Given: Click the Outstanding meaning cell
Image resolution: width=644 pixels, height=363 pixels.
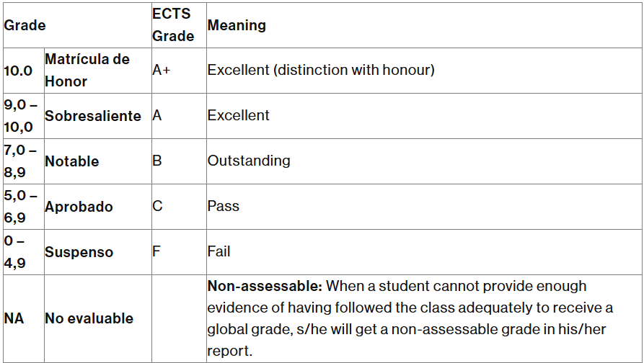Looking at the screenshot, I should click(249, 161).
